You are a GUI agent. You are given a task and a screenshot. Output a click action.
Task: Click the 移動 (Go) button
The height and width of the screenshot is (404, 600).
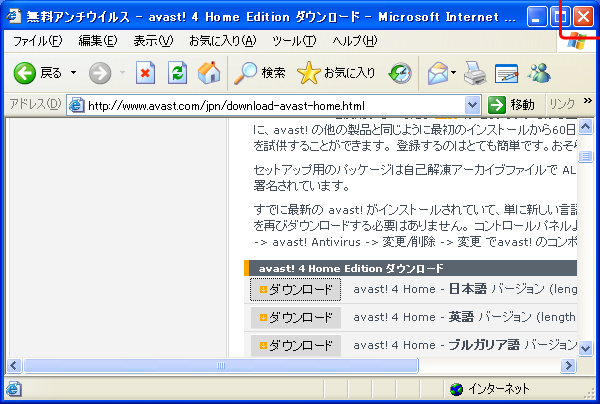click(511, 105)
